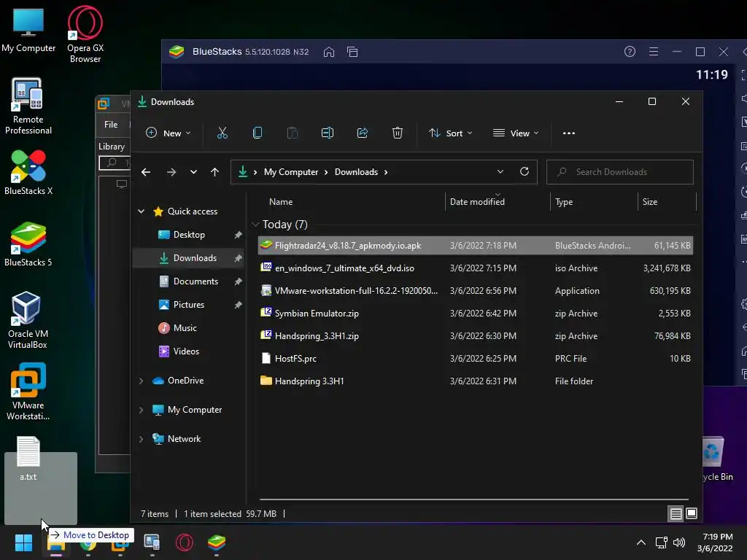Select My Computer desktop icon

[28, 31]
